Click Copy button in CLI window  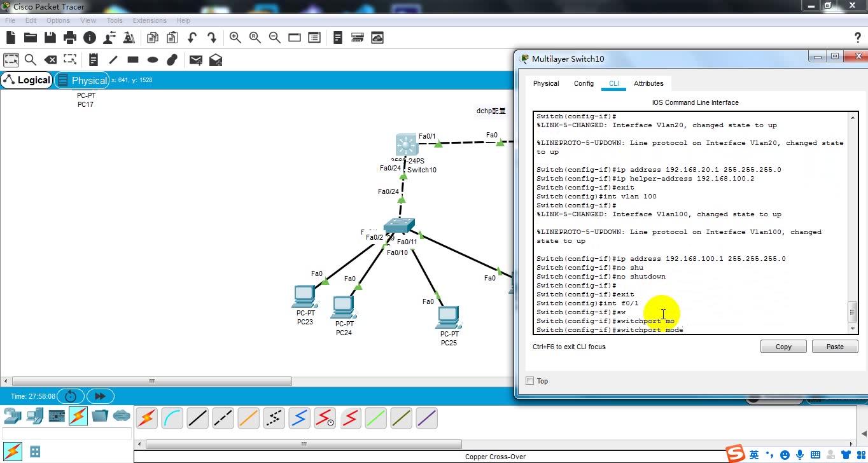pyautogui.click(x=783, y=347)
